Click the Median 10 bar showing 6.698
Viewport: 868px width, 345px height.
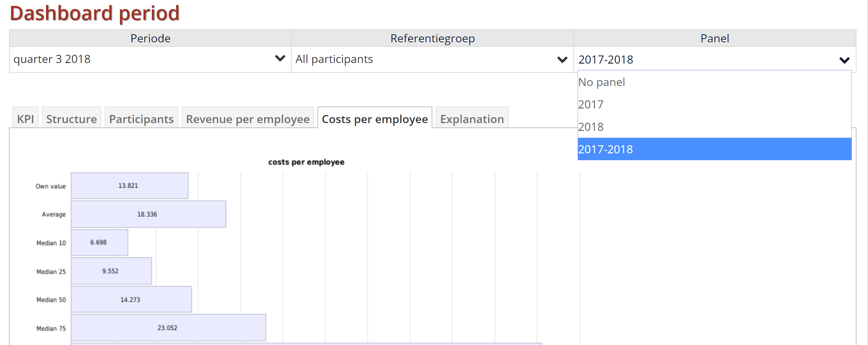(x=99, y=242)
